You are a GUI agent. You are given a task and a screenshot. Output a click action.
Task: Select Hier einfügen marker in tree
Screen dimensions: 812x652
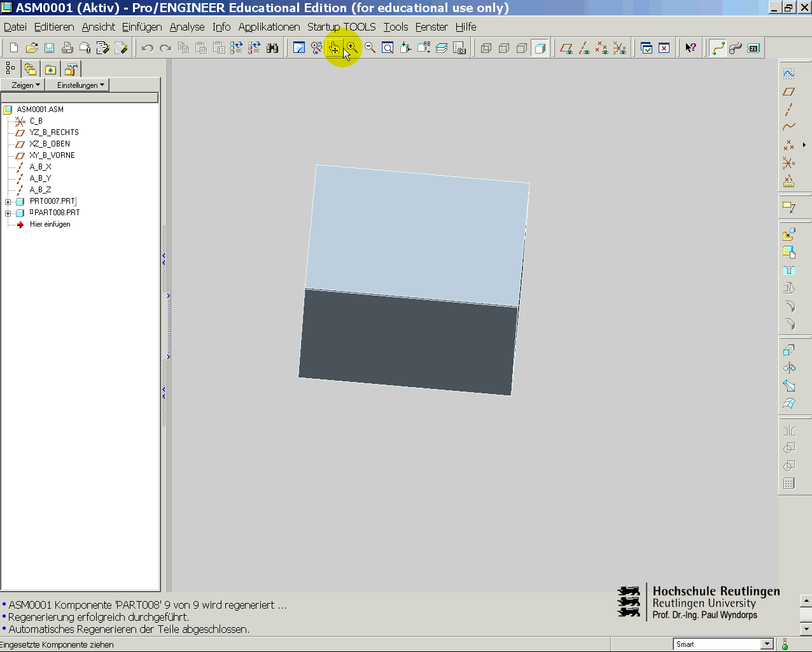(x=50, y=224)
